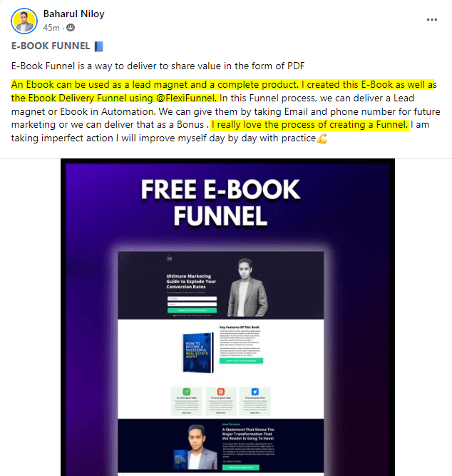Viewport: 452px width, 476px height.
Task: Click the blue book emoji in heading
Action: tap(99, 46)
